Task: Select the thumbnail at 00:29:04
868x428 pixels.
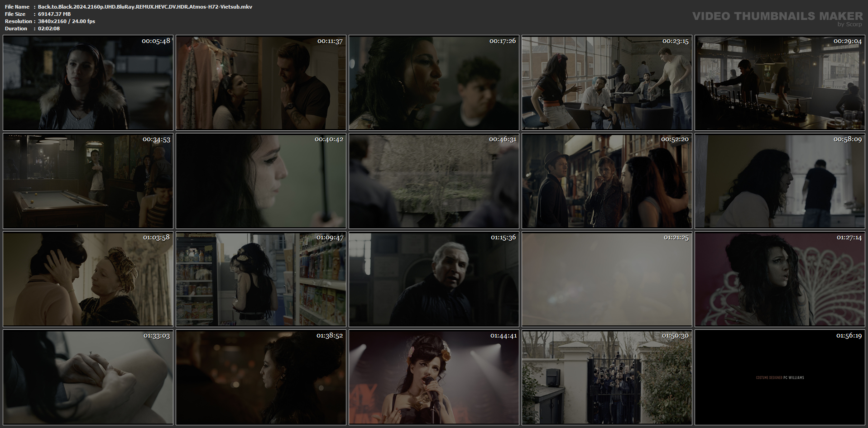Action: pos(780,83)
